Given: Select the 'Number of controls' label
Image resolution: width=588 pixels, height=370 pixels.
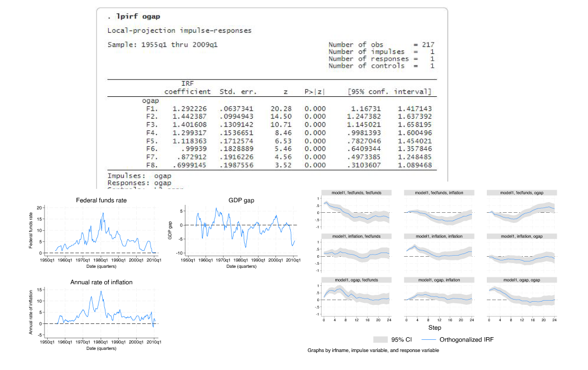Looking at the screenshot, I should click(367, 66).
